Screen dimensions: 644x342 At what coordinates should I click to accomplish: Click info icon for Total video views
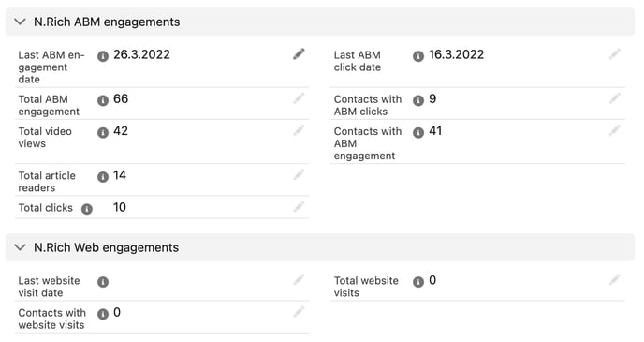(x=103, y=132)
